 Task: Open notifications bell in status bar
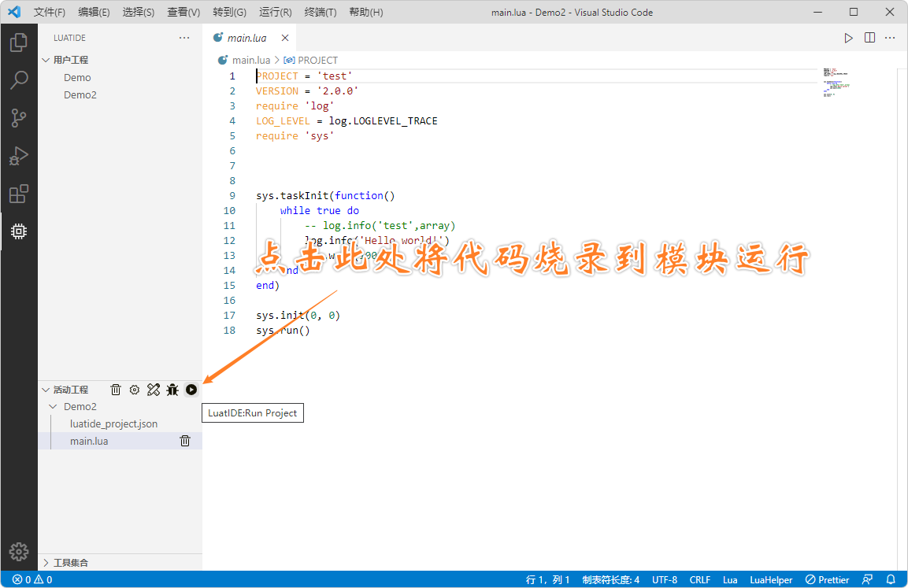[891, 579]
